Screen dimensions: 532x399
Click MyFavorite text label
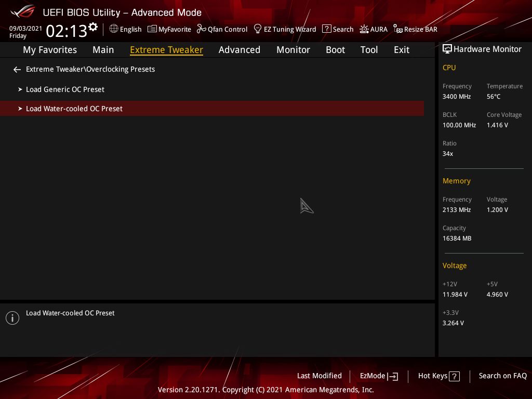click(175, 29)
